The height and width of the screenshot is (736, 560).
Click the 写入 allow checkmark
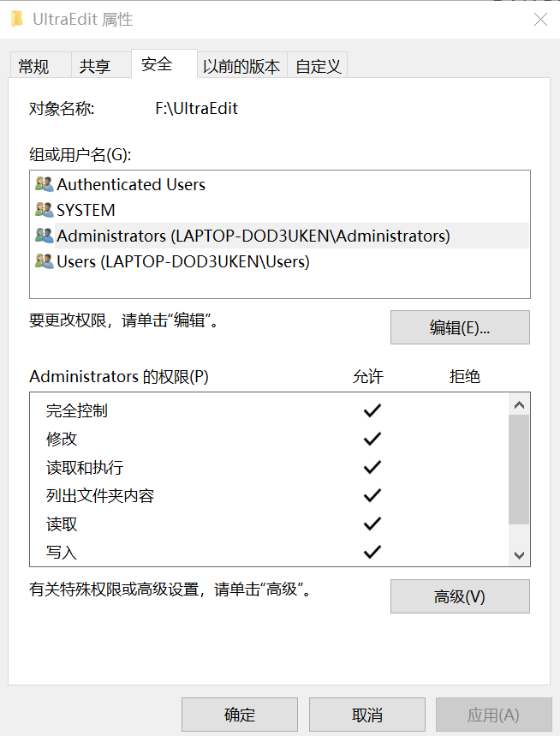[x=372, y=552]
